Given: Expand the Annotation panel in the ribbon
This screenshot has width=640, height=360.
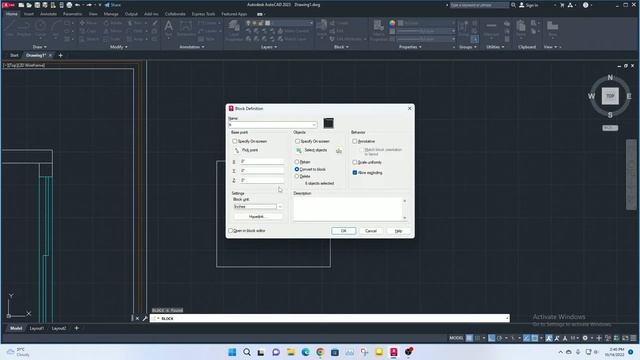Looking at the screenshot, I should pos(192,47).
